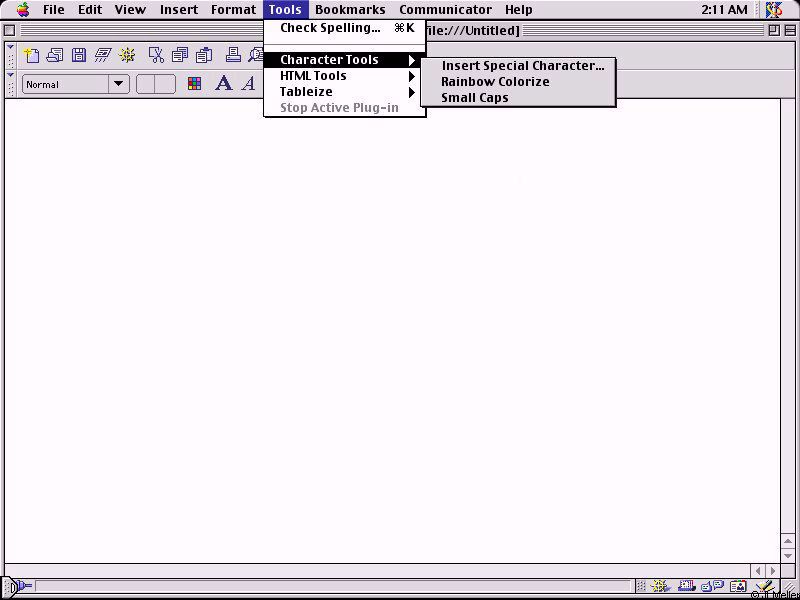Open the paragraph style Normal dropdown
The height and width of the screenshot is (600, 800).
pos(76,85)
